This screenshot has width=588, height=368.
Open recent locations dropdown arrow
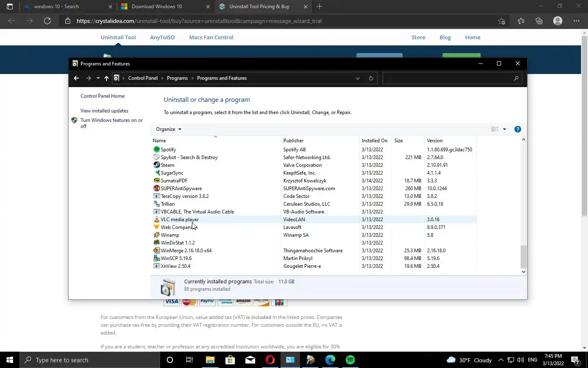(98, 78)
